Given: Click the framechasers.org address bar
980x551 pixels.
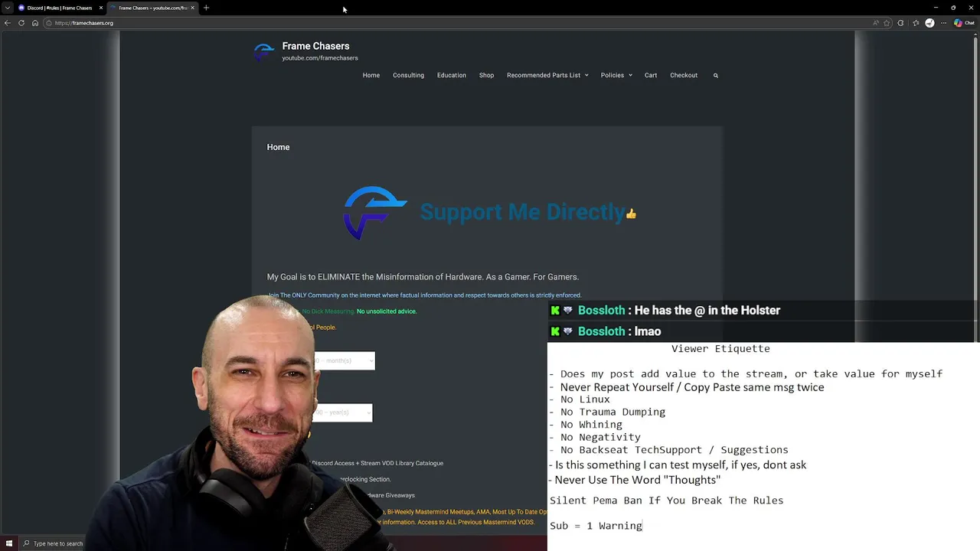Looking at the screenshot, I should pyautogui.click(x=459, y=23).
